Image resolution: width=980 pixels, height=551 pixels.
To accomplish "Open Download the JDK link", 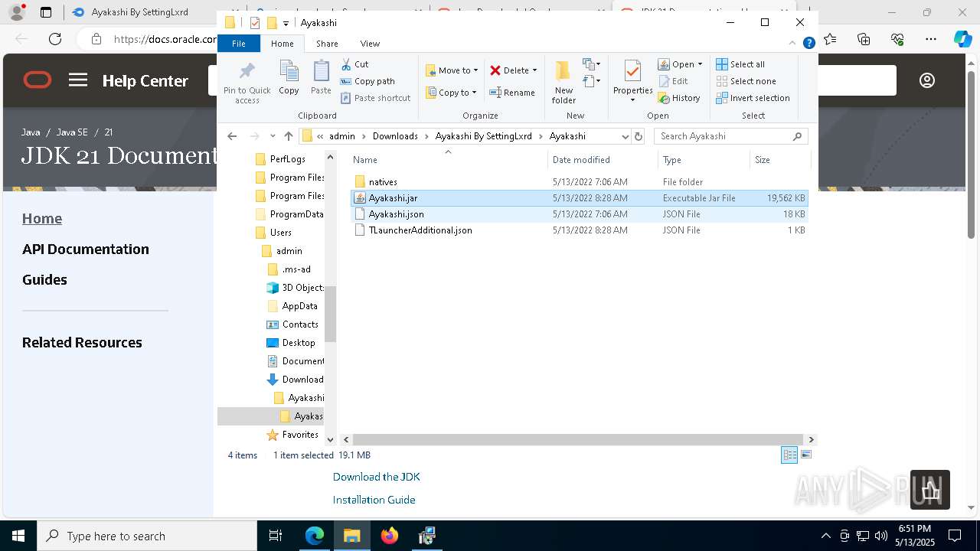I will pos(376,477).
